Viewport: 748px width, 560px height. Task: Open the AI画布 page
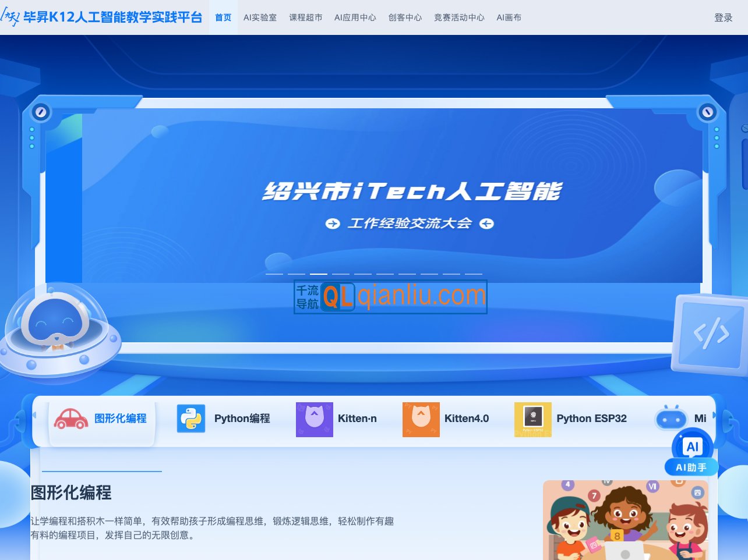pyautogui.click(x=509, y=17)
